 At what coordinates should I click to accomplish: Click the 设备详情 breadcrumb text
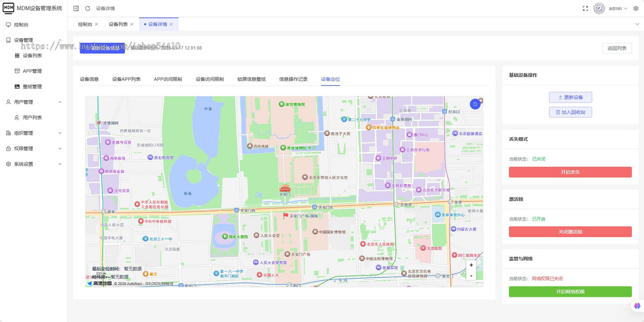point(105,9)
